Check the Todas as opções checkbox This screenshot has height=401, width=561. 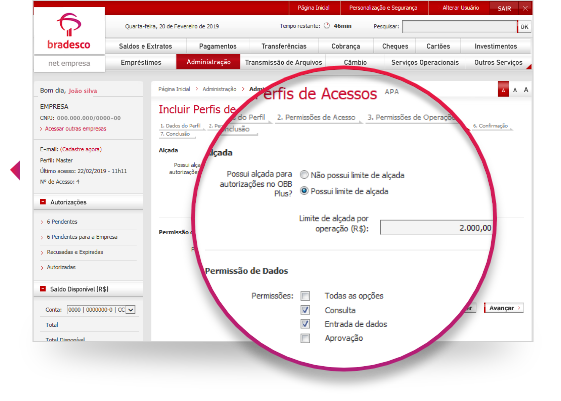(305, 296)
